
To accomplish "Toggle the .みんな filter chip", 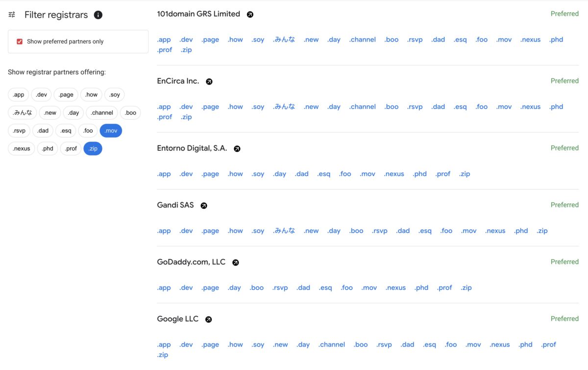I will [23, 113].
